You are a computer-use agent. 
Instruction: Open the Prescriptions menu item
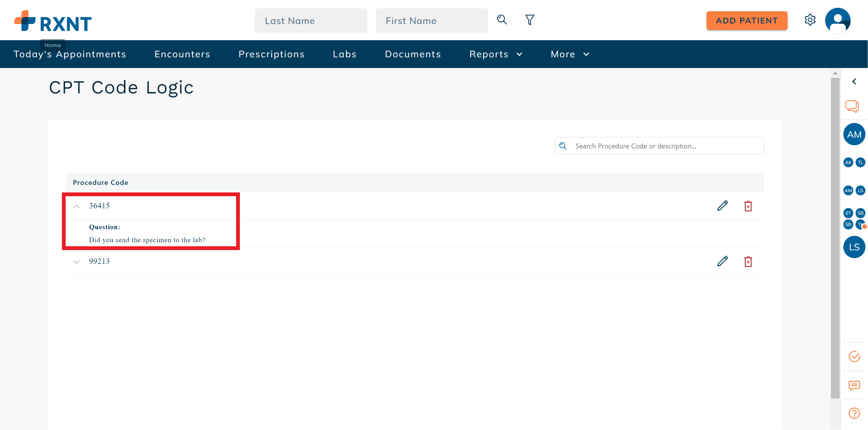[271, 54]
